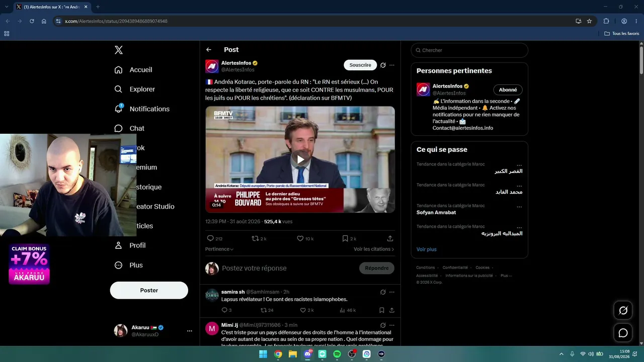Click the Explorer magnifier icon
Screen dimensions: 644x362
[118, 89]
